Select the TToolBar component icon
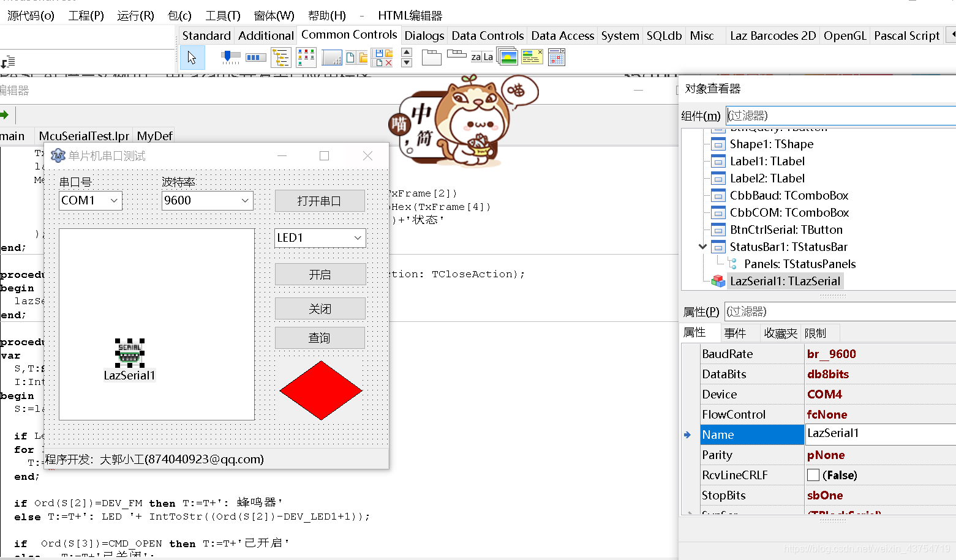The image size is (956, 560). point(357,58)
